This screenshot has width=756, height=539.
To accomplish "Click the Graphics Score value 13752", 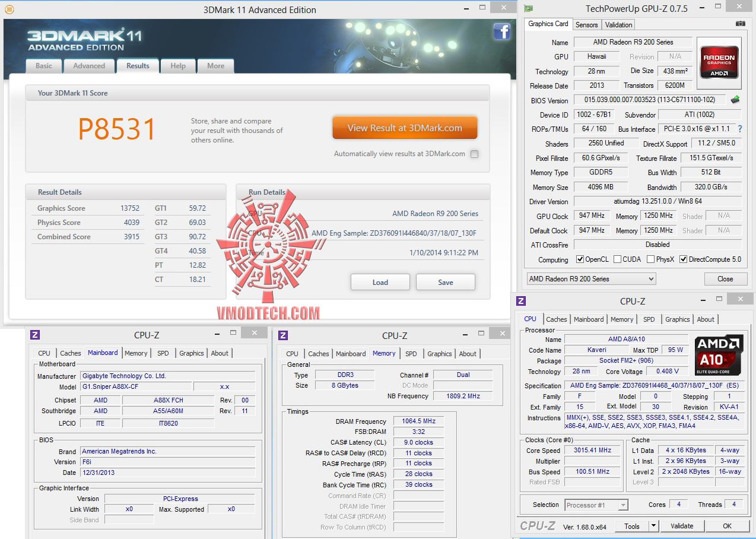I will click(129, 208).
